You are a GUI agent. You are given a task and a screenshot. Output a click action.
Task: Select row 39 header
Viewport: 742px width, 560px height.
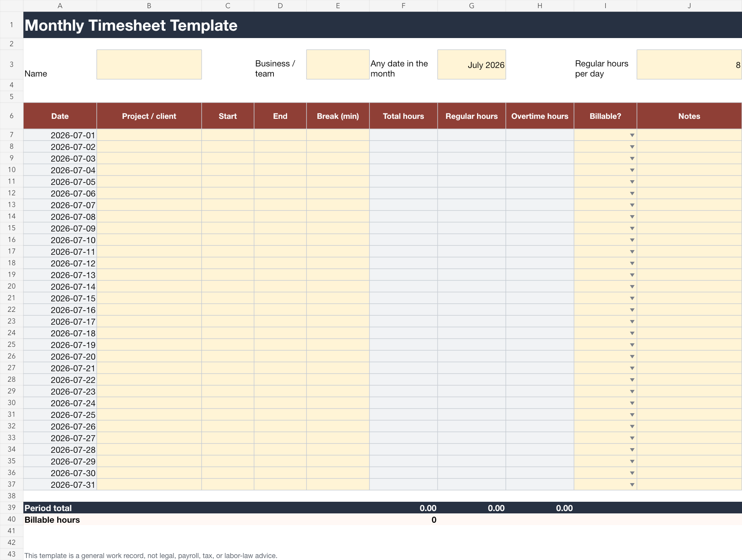(12, 508)
